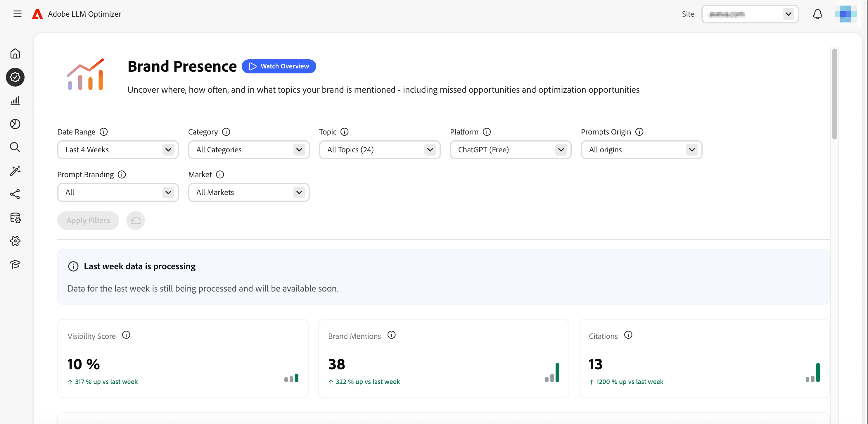The height and width of the screenshot is (424, 868).
Task: Show info for Brand Mentions
Action: pyautogui.click(x=391, y=335)
